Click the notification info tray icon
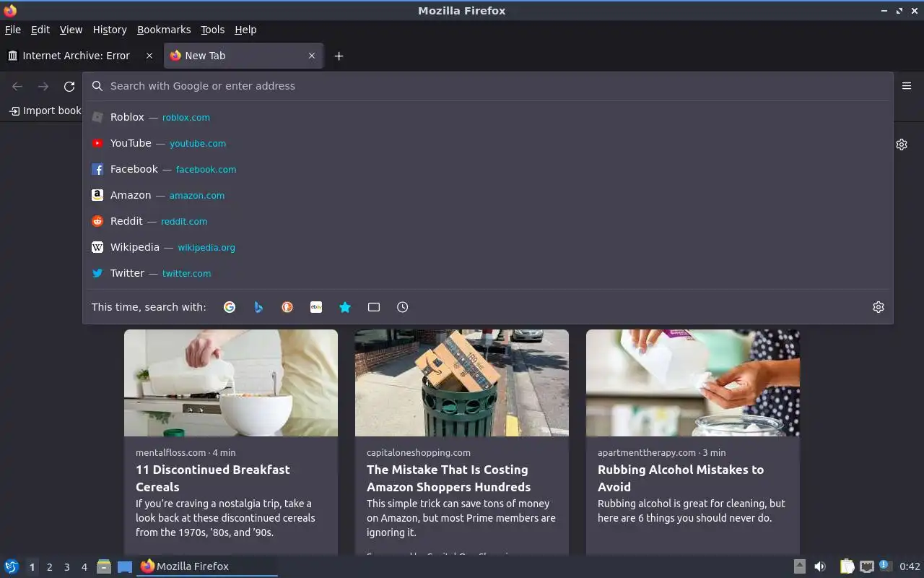Viewport: 924px width, 578px height. click(885, 566)
